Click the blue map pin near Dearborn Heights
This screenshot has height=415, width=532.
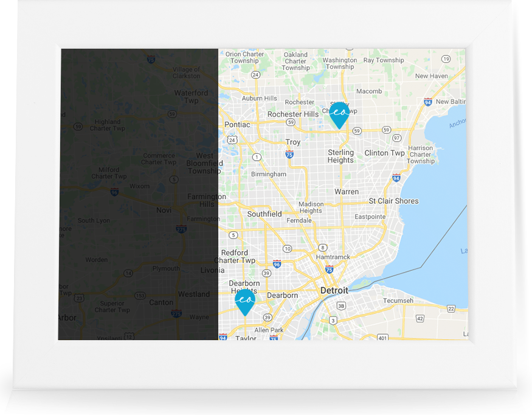tap(245, 302)
